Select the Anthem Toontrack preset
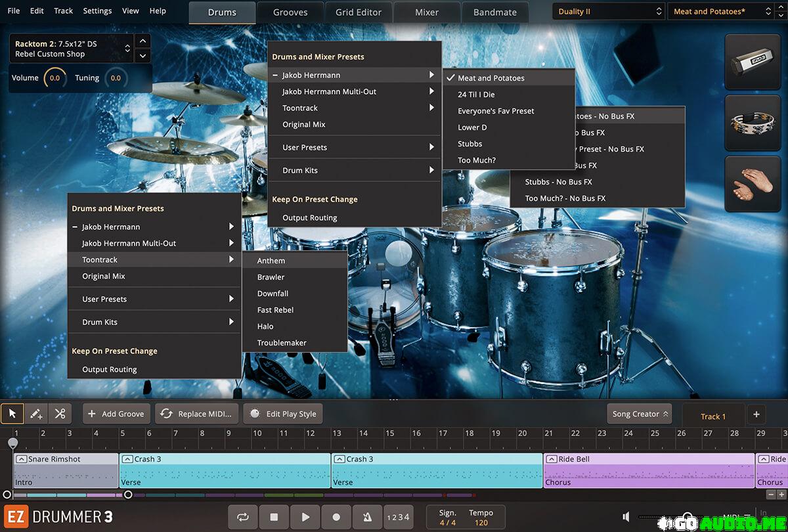Image resolution: width=788 pixels, height=532 pixels. (294, 260)
